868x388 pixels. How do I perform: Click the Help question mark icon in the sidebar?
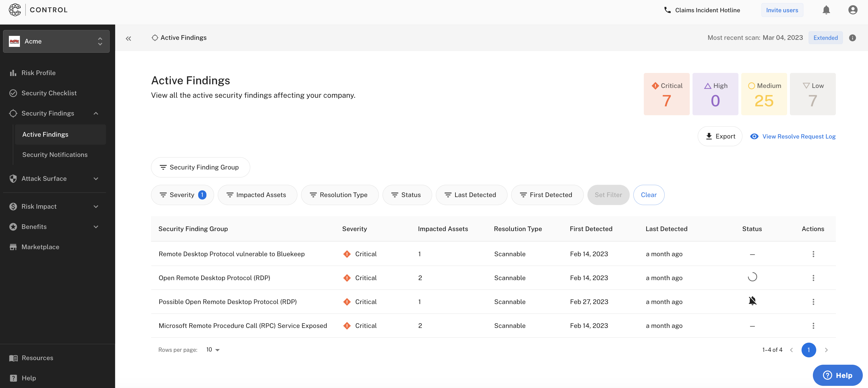click(13, 378)
